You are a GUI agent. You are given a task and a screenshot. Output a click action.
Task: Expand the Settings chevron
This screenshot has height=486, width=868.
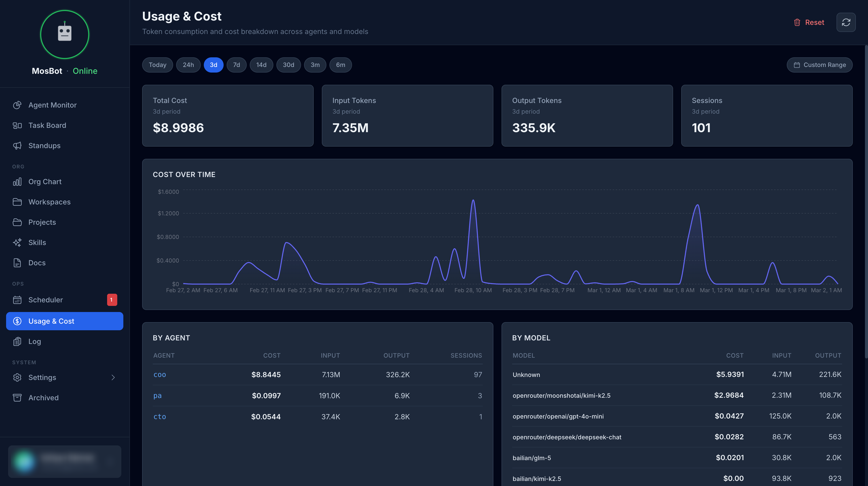coord(113,377)
